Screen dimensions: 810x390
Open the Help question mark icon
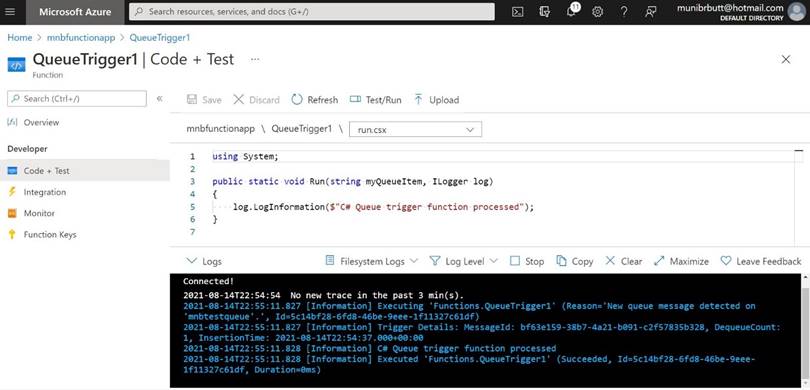[x=624, y=12]
